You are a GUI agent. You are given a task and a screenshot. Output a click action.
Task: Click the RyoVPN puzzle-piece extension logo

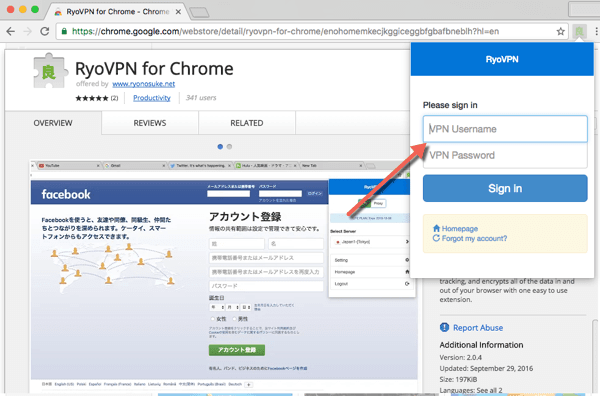click(x=50, y=71)
